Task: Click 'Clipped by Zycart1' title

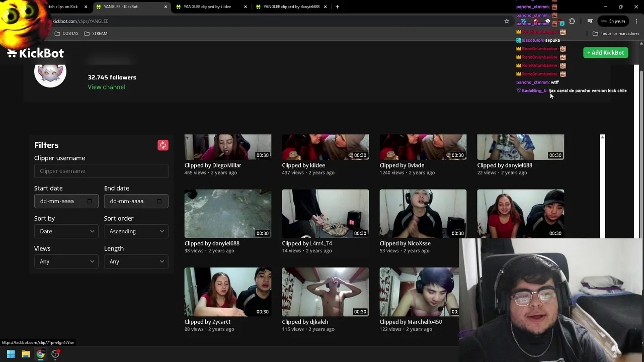Action: pyautogui.click(x=207, y=322)
